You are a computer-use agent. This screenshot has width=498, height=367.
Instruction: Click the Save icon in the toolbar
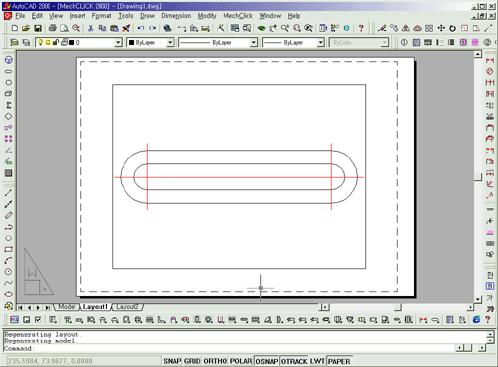(x=38, y=28)
